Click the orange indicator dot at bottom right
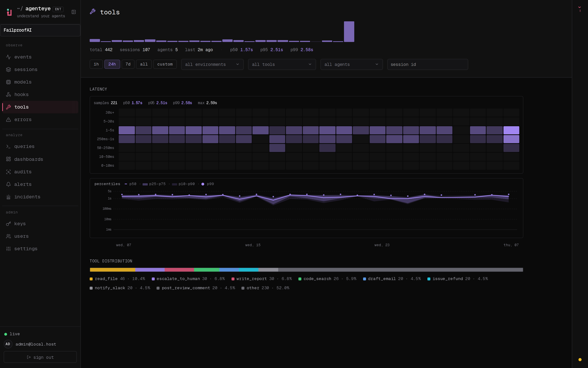The image size is (588, 368). tap(580, 360)
